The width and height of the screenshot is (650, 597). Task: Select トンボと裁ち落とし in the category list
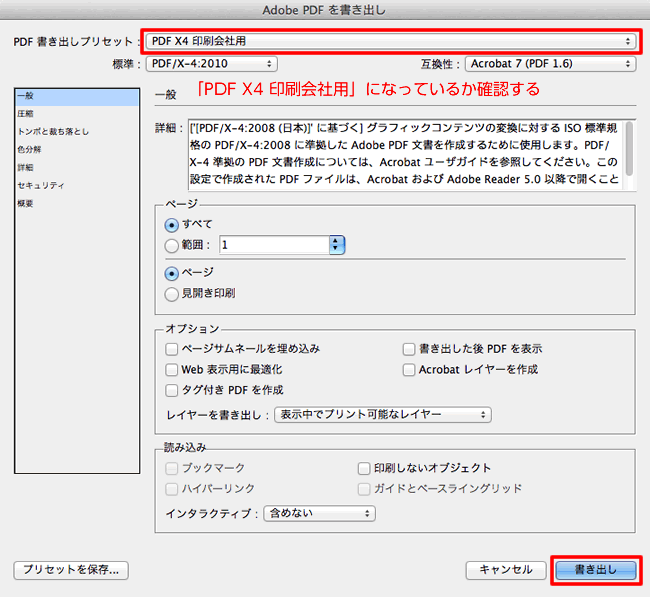point(77,132)
